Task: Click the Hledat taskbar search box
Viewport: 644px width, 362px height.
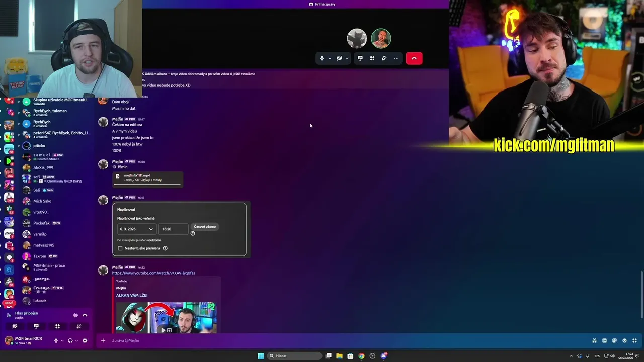Action: coord(294,356)
